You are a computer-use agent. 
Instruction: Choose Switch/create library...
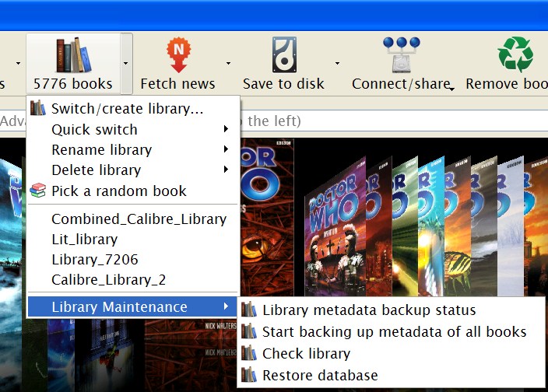(133, 109)
